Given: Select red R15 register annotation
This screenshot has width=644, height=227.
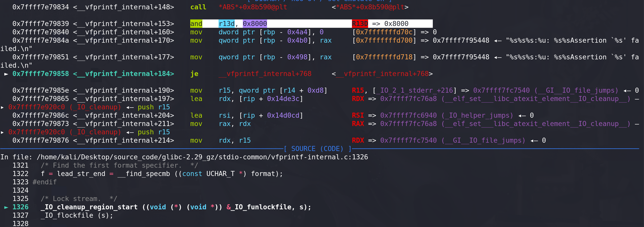Looking at the screenshot, I should (x=358, y=90).
